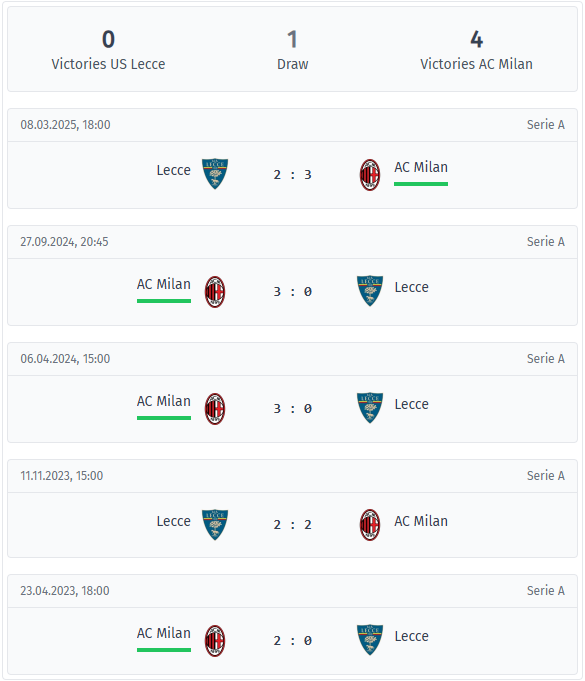The image size is (585, 681).
Task: Open the 2 : 2 draw score of the 11.11.2023 match
Action: click(293, 525)
